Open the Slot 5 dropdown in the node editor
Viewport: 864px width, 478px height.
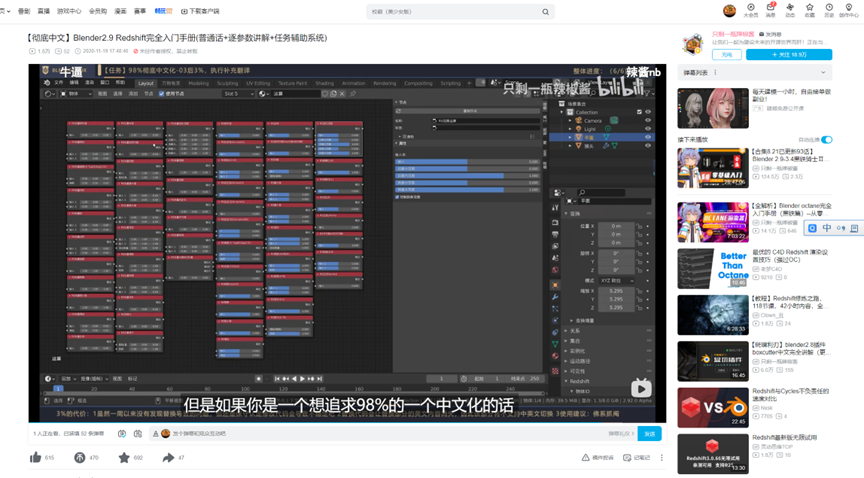238,94
